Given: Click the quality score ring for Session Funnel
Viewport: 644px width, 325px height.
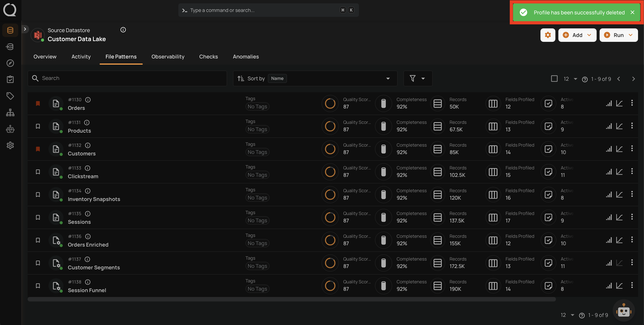Looking at the screenshot, I should click(330, 286).
